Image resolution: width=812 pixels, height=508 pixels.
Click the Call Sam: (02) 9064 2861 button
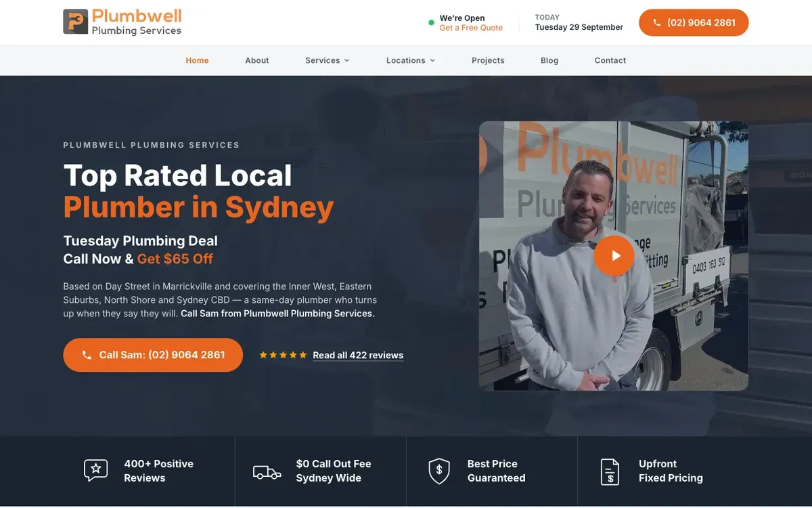153,355
